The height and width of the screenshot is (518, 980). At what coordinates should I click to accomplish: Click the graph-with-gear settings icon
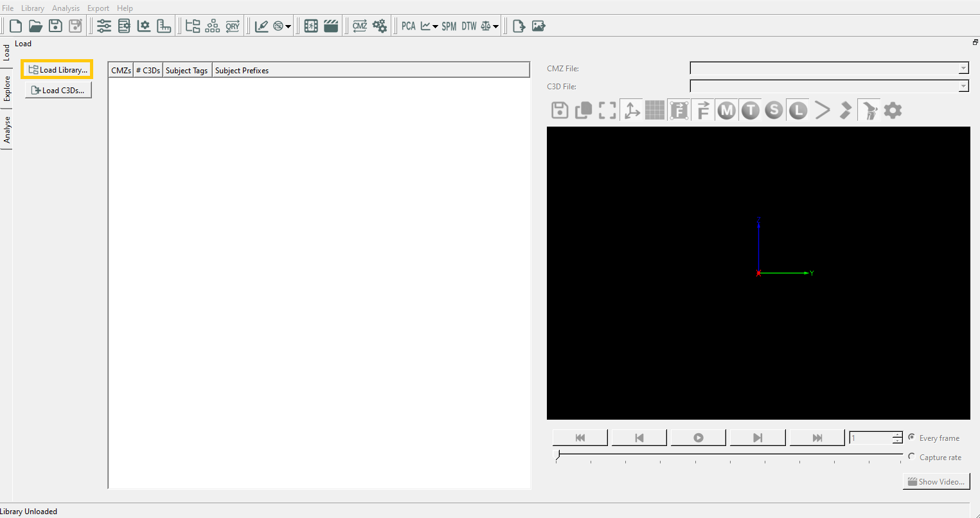144,26
